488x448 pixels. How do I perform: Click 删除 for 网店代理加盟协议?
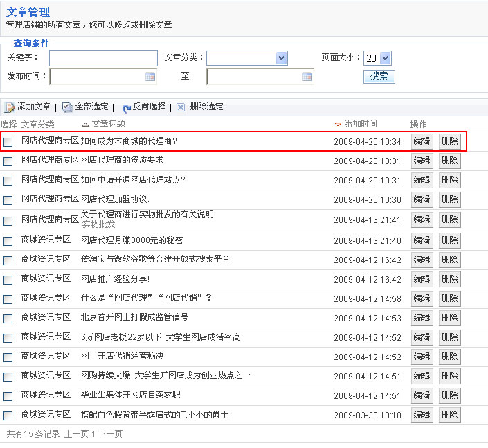tap(450, 199)
